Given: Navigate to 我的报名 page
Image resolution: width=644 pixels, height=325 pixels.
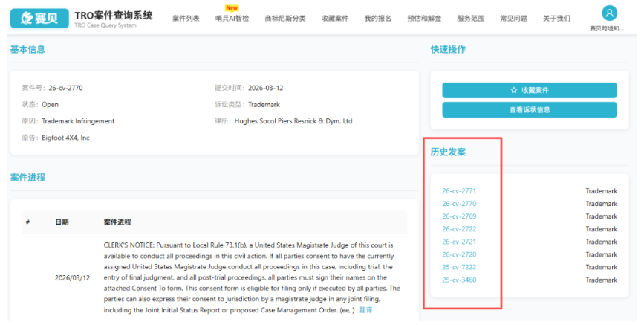Looking at the screenshot, I should point(377,19).
